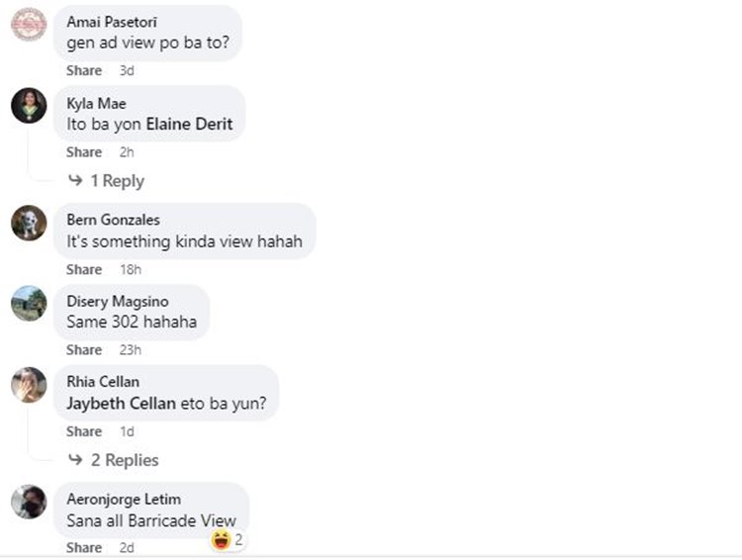Screen dimensions: 742x560
Task: Share Disery Magsino's comment
Action: [84, 350]
